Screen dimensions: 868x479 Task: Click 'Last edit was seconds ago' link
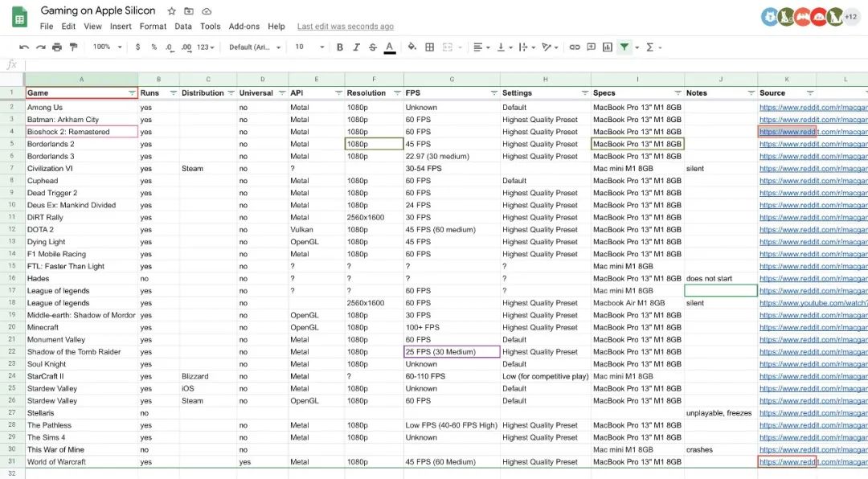346,26
